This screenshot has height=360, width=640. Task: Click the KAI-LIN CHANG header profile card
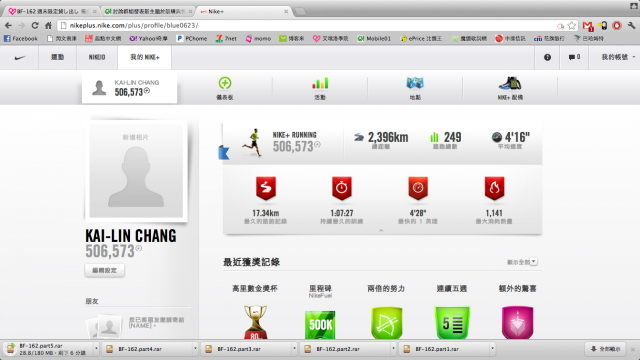(129, 88)
